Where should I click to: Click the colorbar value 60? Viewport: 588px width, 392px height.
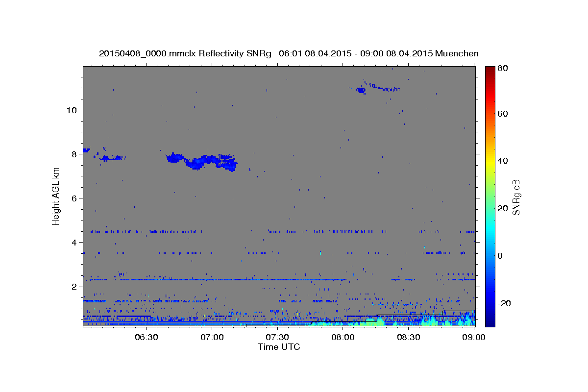click(502, 114)
